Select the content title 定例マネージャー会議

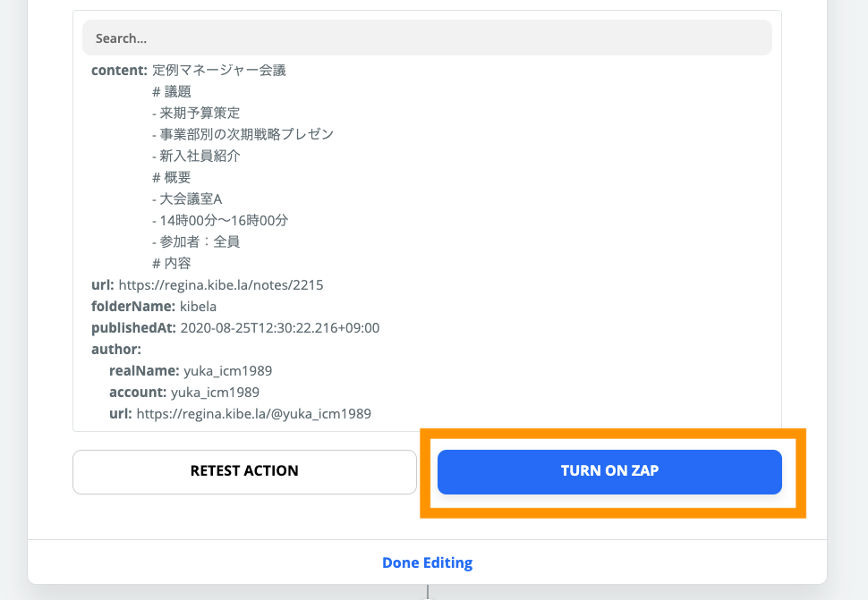pyautogui.click(x=219, y=70)
